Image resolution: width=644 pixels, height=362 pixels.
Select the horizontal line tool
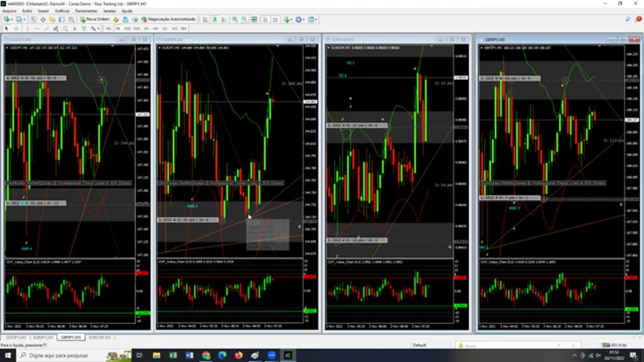37,28
